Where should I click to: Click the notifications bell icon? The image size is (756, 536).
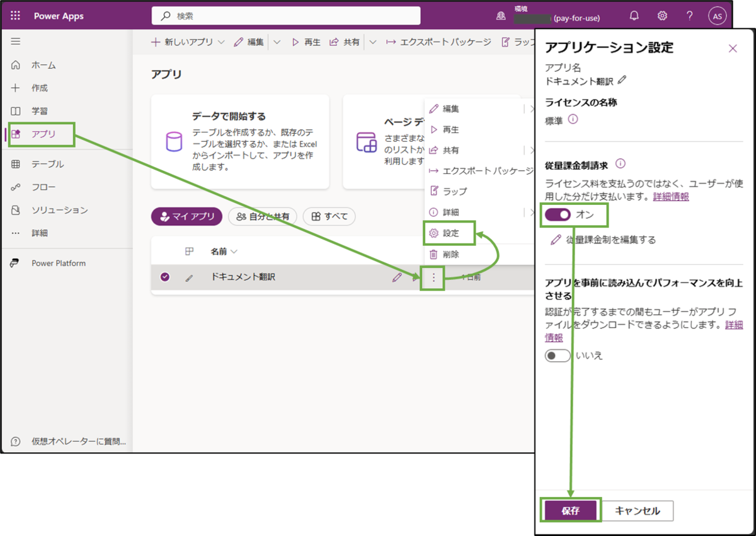click(x=634, y=16)
